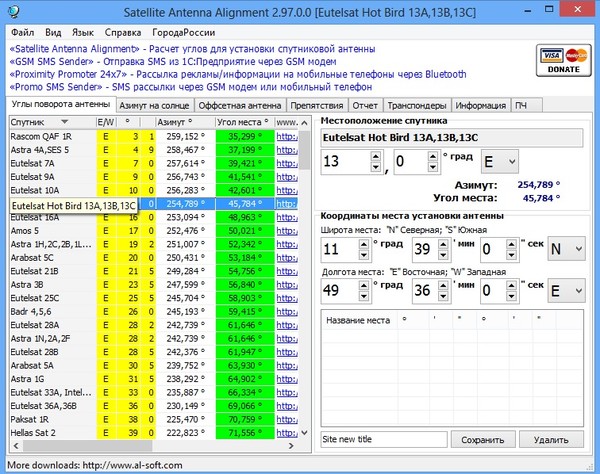The image size is (600, 474).
Task: Switch to Препятствия tab
Action: (x=317, y=106)
